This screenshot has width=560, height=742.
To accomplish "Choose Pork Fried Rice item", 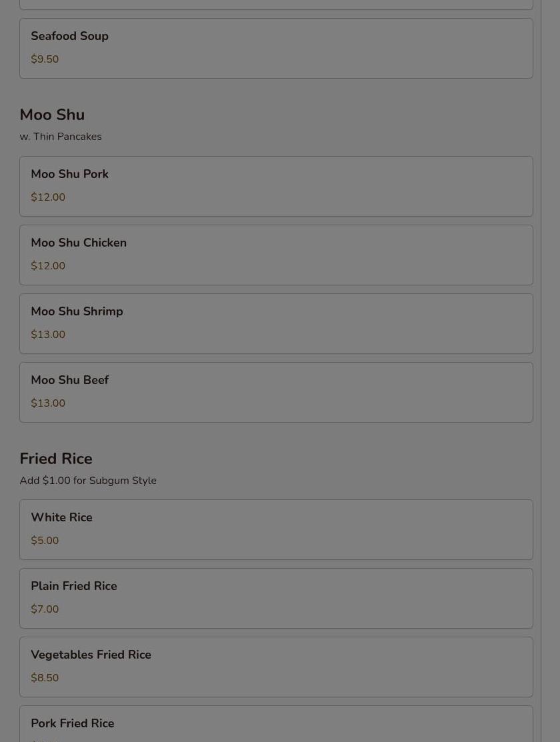I will click(x=276, y=725).
